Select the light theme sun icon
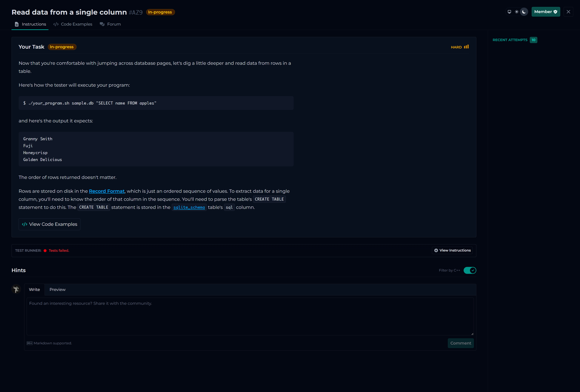This screenshot has height=392, width=580. tap(517, 12)
